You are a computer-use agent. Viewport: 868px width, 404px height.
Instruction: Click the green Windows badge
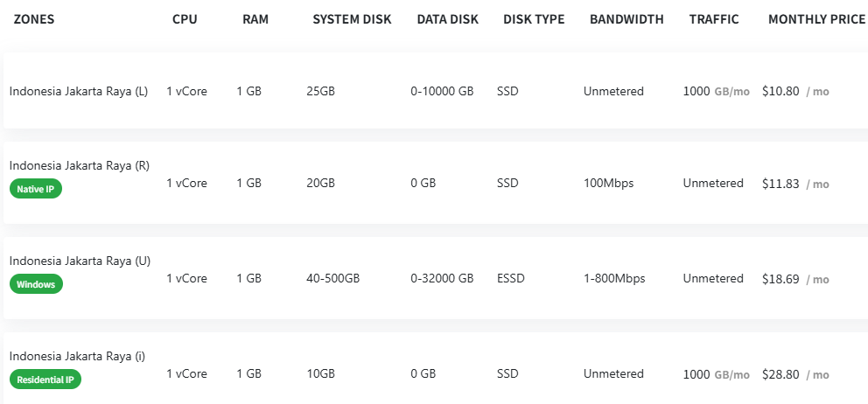click(36, 284)
